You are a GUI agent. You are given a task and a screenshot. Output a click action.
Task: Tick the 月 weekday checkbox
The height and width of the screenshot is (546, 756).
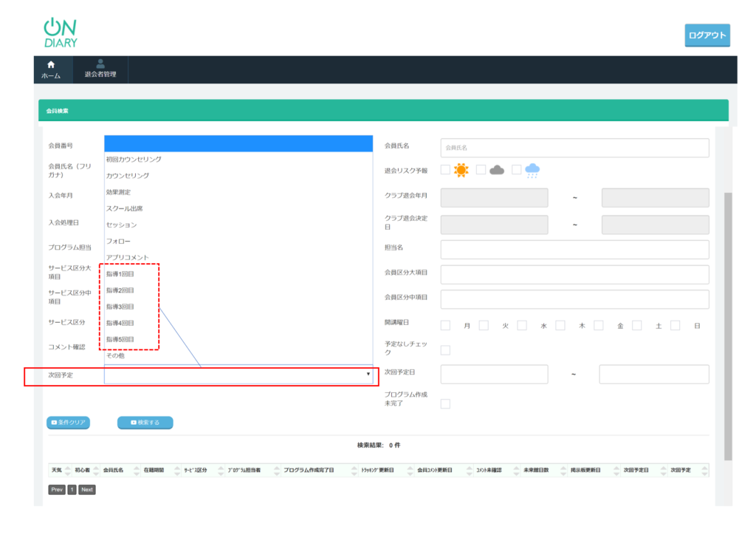(x=445, y=325)
